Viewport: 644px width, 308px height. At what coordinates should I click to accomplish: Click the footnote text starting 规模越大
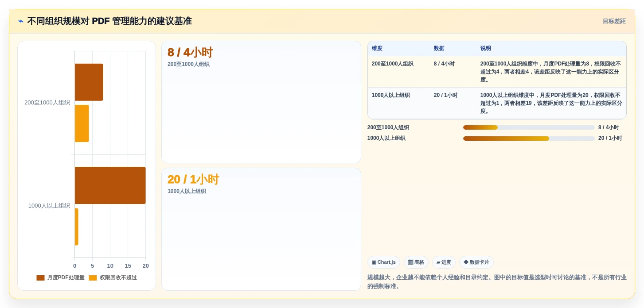coord(497,282)
